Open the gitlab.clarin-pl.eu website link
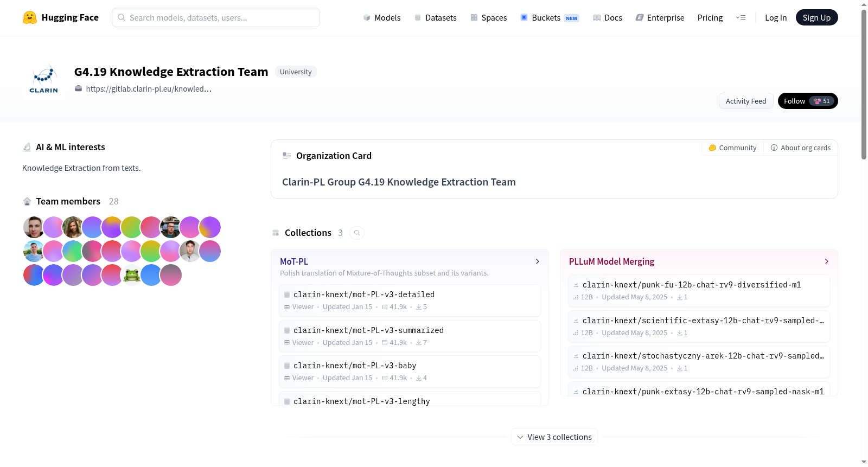The height and width of the screenshot is (467, 868). pyautogui.click(x=149, y=89)
